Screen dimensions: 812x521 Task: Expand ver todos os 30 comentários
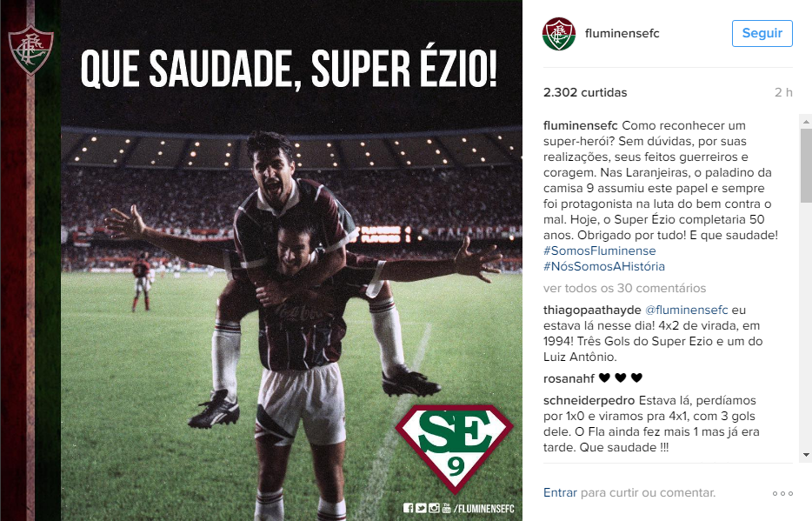click(624, 288)
